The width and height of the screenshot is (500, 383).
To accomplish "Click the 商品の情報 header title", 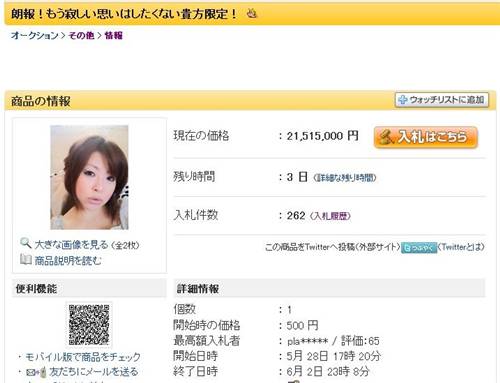I will tap(41, 101).
